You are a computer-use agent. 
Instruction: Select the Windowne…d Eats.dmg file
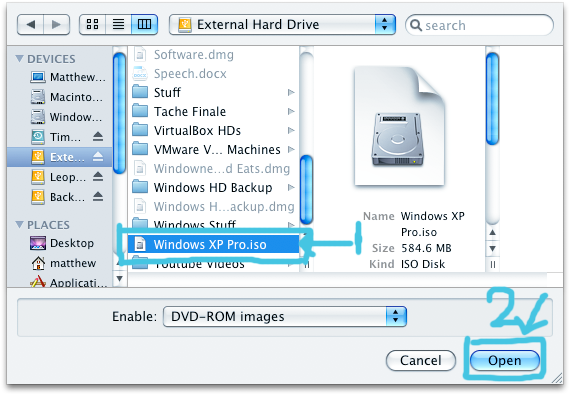(212, 169)
